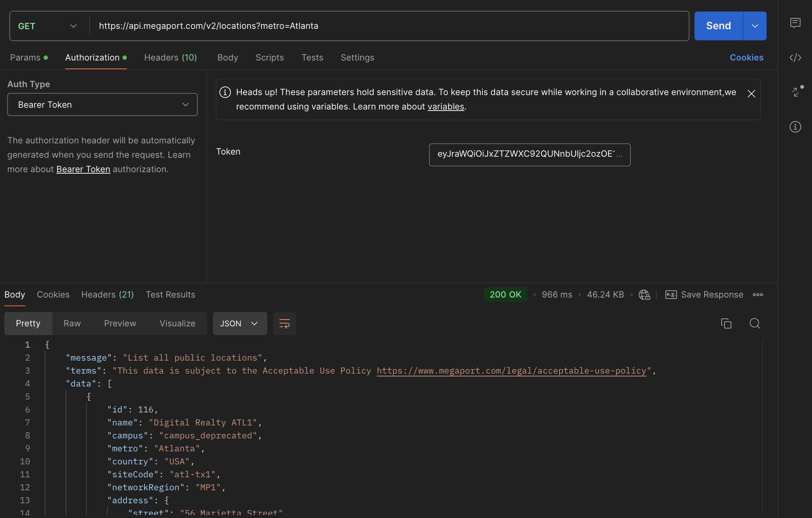Copy the response body to clipboard
The height and width of the screenshot is (518, 812).
[x=726, y=323]
